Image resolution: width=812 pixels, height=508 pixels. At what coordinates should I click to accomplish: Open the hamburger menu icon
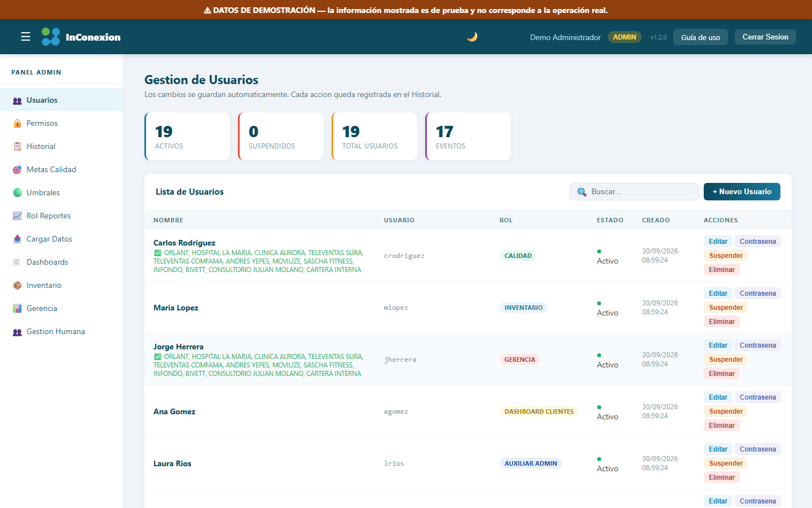(25, 37)
